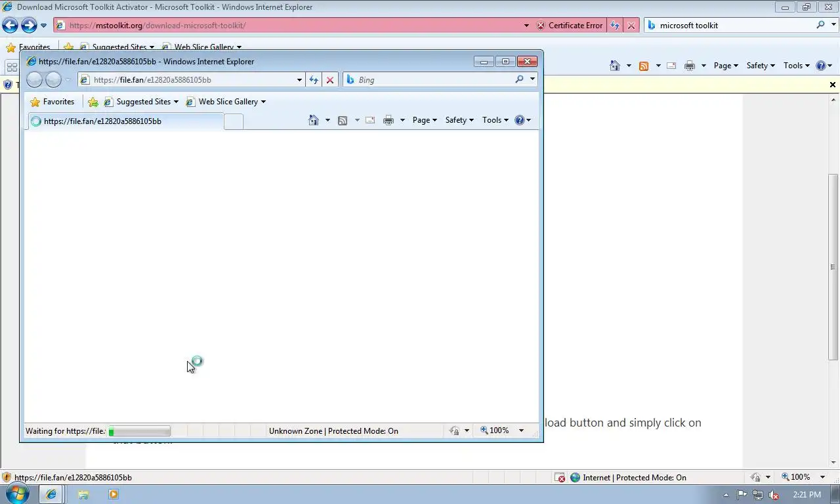Viewport: 840px width, 504px height.
Task: Stop loading the file.fan popup page
Action: point(330,80)
